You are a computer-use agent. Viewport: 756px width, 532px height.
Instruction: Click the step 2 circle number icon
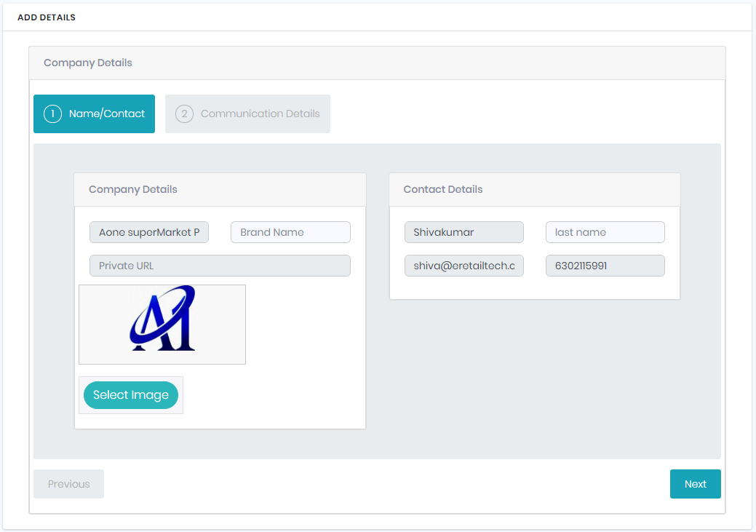pos(184,114)
